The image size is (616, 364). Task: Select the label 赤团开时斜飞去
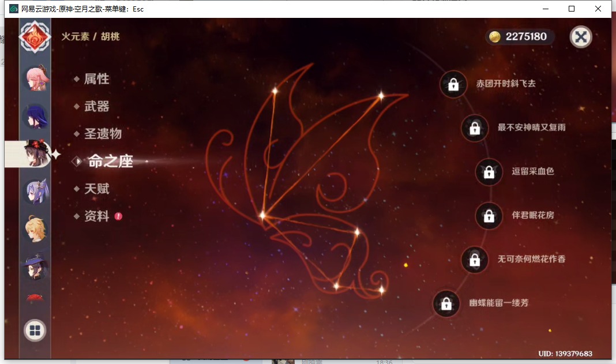coord(506,83)
